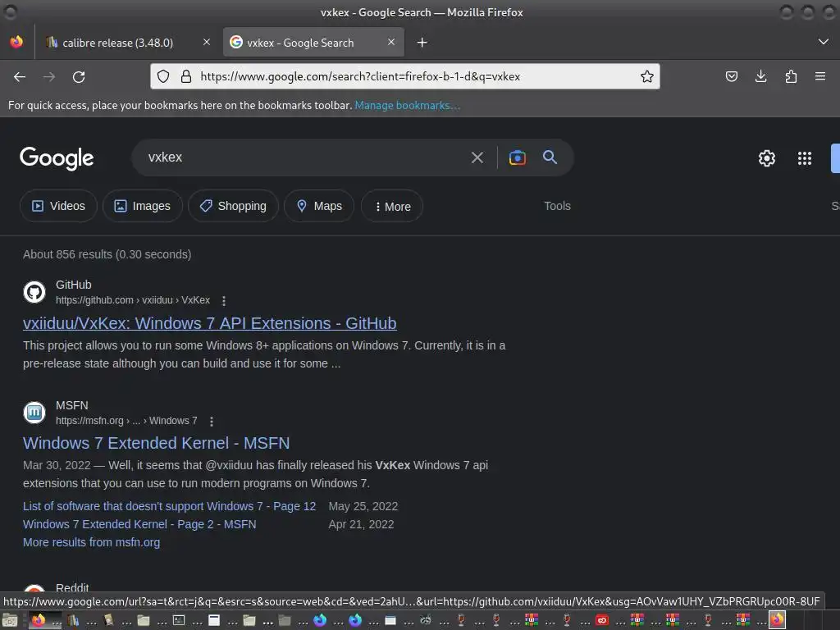Submit search with magnifier icon
Image resolution: width=840 pixels, height=630 pixels.
[x=550, y=157]
